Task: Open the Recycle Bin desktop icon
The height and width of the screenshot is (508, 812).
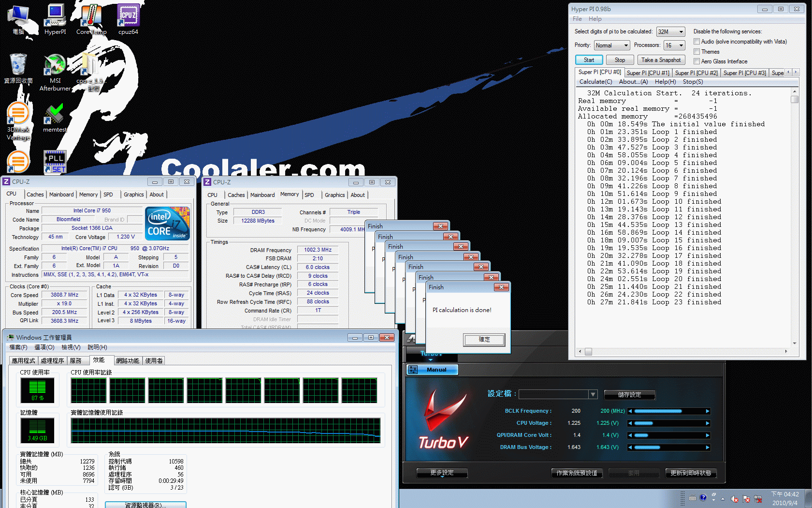Action: point(18,69)
